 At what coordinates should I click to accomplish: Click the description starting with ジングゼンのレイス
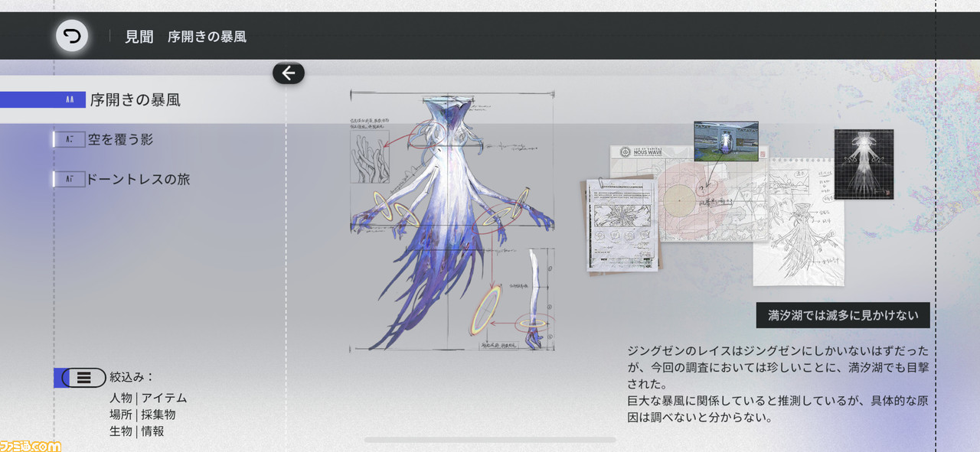click(778, 385)
